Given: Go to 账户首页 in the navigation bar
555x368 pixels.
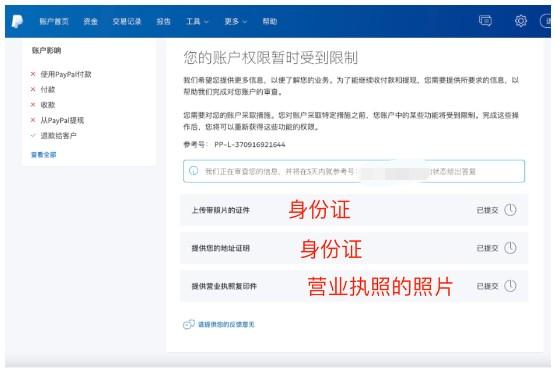Looking at the screenshot, I should point(54,21).
